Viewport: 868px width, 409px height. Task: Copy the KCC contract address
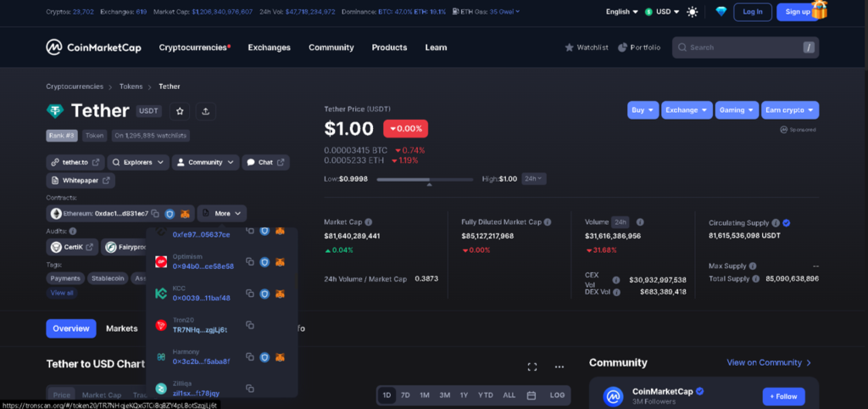(x=250, y=293)
